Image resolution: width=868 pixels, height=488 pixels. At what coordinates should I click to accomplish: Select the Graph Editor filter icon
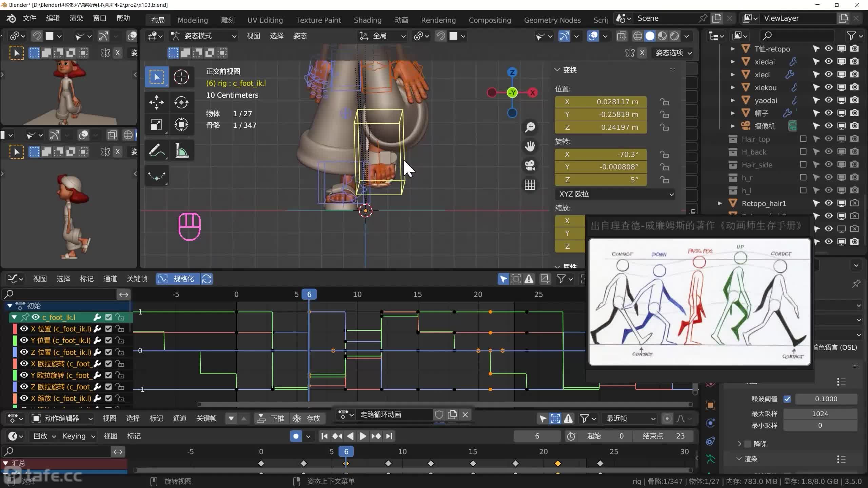561,279
